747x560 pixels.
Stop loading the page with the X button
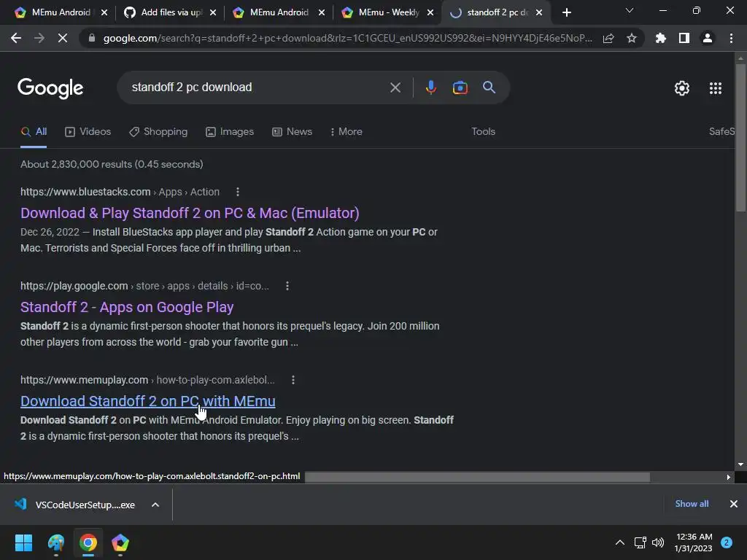(x=63, y=38)
